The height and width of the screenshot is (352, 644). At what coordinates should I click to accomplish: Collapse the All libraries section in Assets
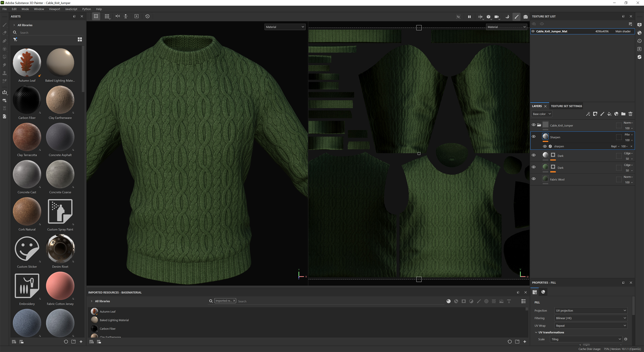click(x=14, y=25)
